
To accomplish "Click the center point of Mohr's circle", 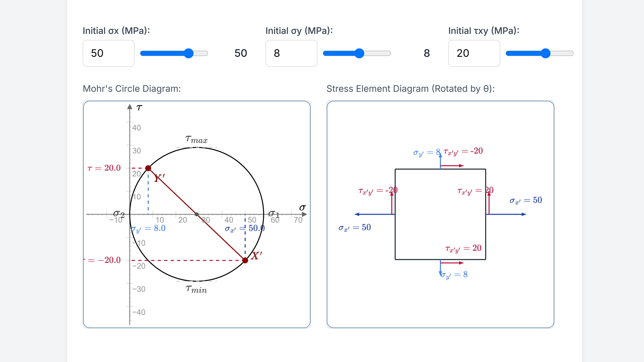I will click(197, 214).
